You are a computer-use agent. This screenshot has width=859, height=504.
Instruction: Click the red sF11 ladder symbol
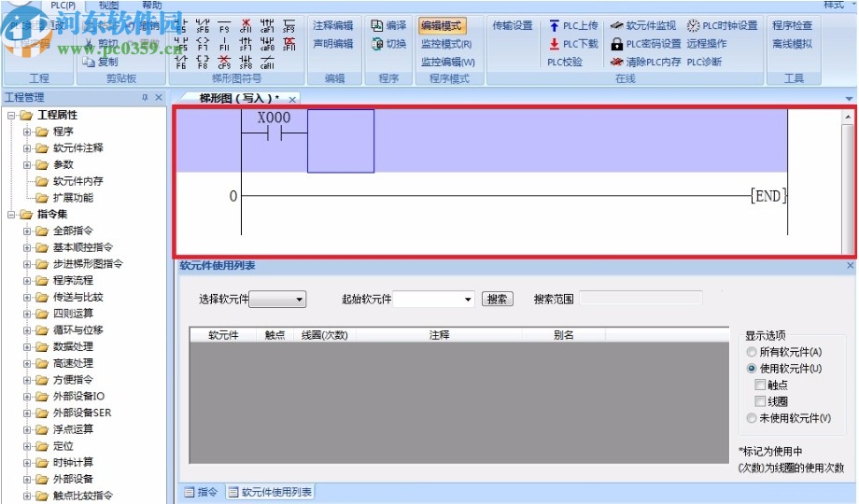point(289,44)
